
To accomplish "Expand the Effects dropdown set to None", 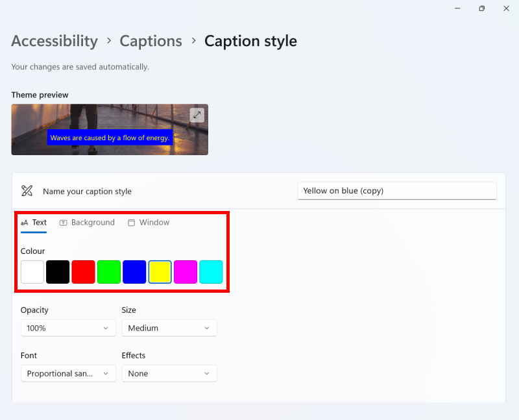I will click(x=169, y=373).
